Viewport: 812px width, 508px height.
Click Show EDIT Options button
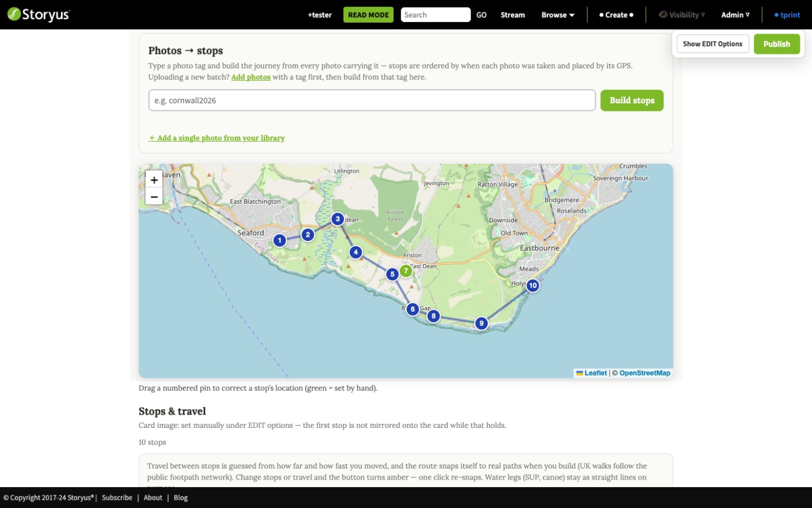713,44
